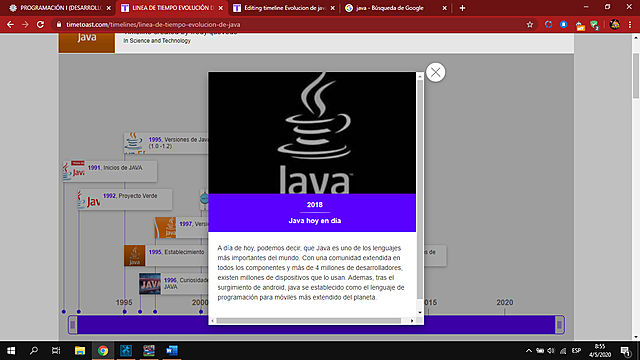Open Word from the taskbar
Image resolution: width=640 pixels, height=360 pixels.
pos(172,351)
